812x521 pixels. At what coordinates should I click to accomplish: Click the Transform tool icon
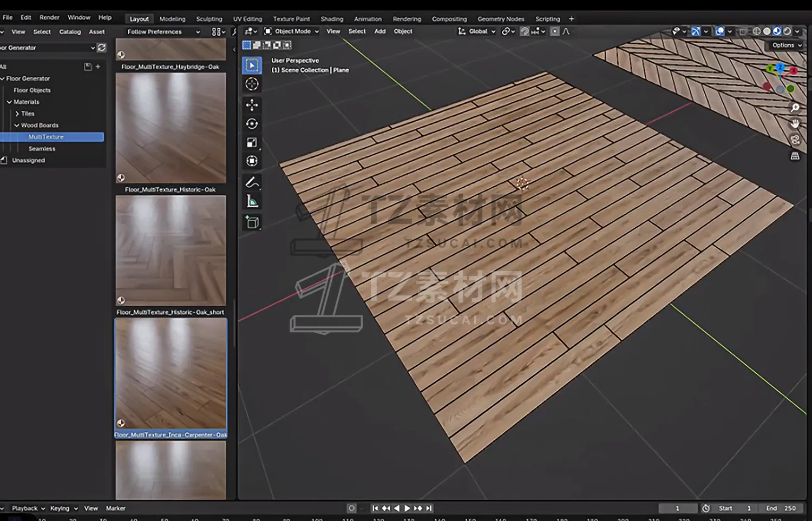(x=252, y=161)
